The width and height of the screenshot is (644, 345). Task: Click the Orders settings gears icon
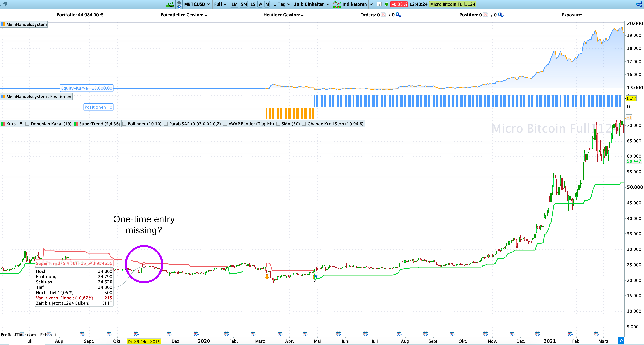(399, 15)
